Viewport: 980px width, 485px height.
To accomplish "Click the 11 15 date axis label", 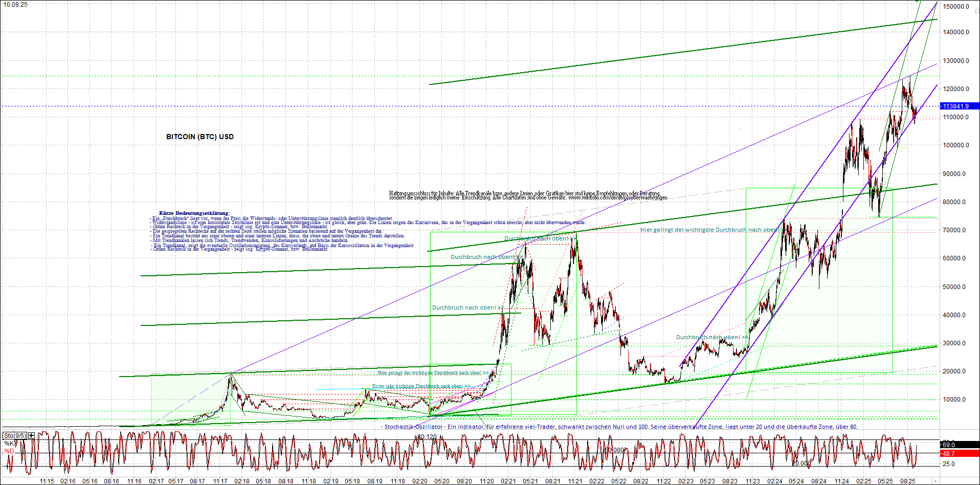I will coord(47,481).
